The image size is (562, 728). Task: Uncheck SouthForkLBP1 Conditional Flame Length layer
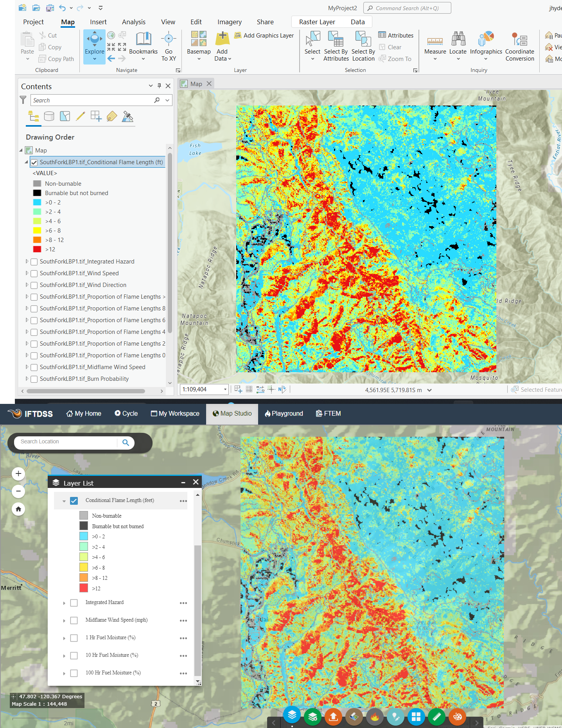point(34,162)
